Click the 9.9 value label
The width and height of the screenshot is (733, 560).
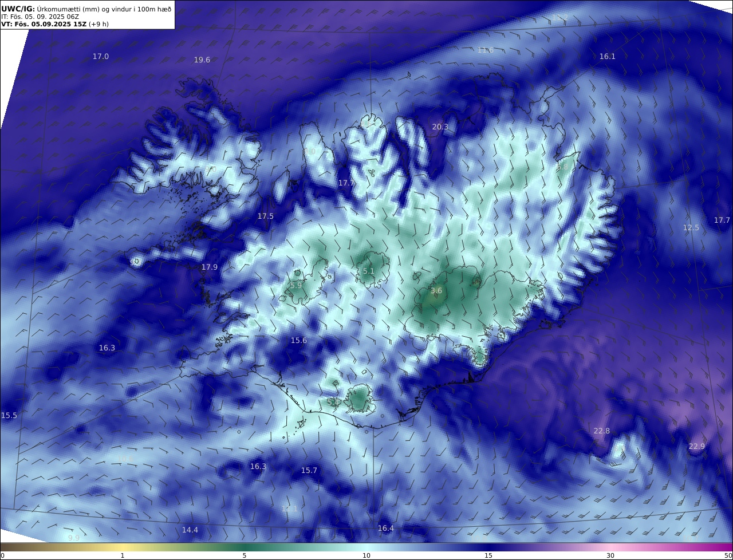(74, 538)
